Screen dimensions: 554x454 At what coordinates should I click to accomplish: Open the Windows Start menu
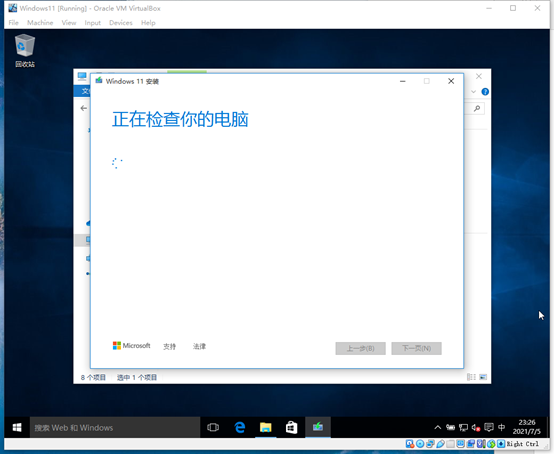click(x=17, y=428)
